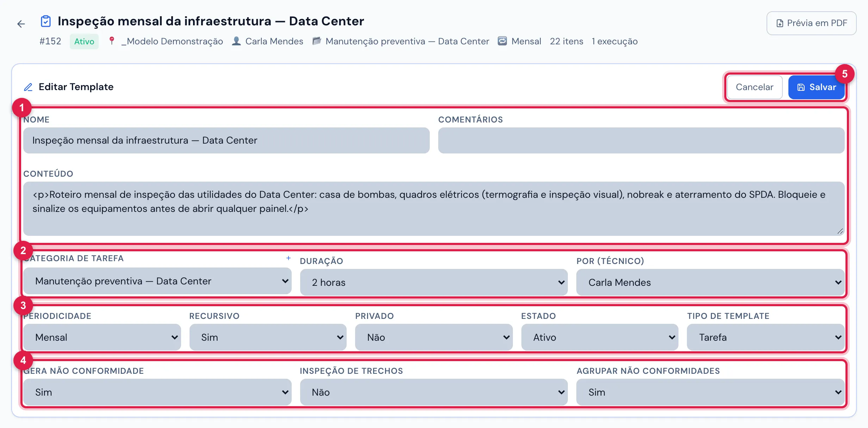The image size is (868, 428).
Task: Click the folder icon before Manutenção preventiva
Action: pos(317,41)
